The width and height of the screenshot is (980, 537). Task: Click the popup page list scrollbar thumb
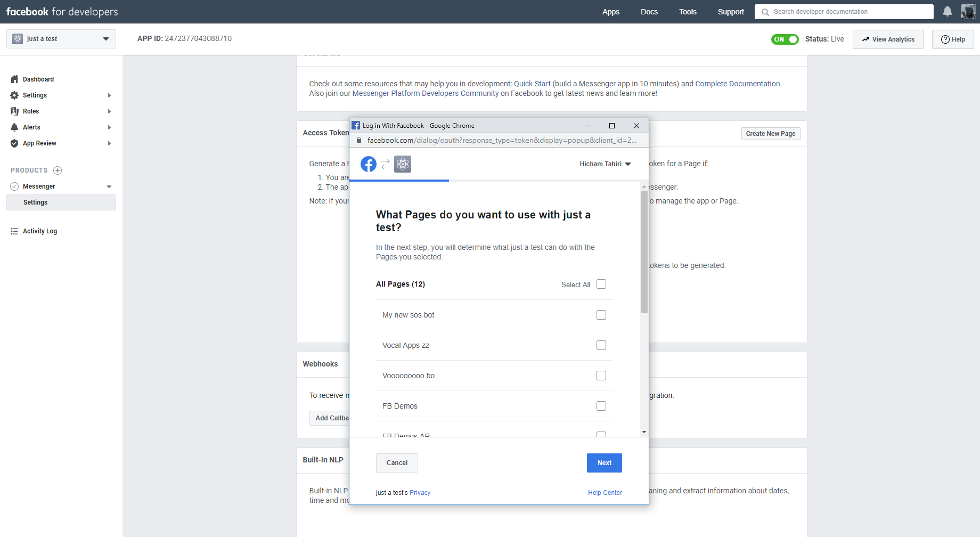(644, 252)
